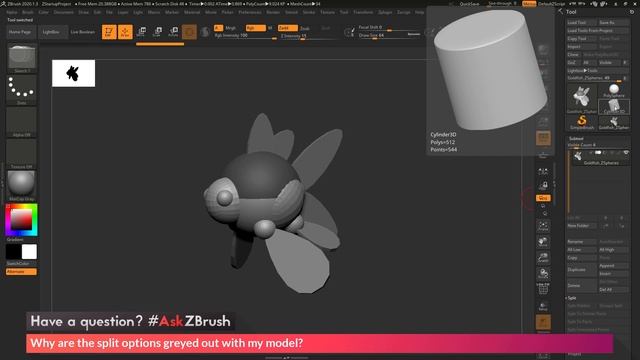Click QuickSave in the title bar

pyautogui.click(x=469, y=4)
